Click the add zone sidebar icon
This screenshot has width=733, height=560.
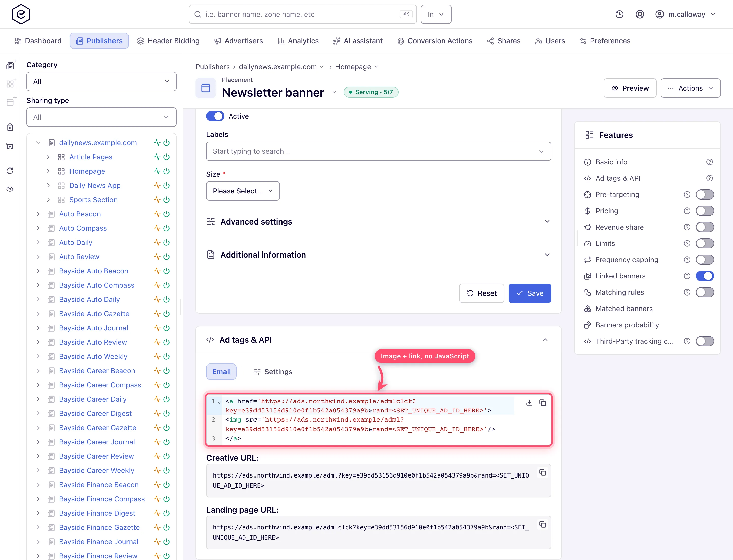tap(11, 83)
